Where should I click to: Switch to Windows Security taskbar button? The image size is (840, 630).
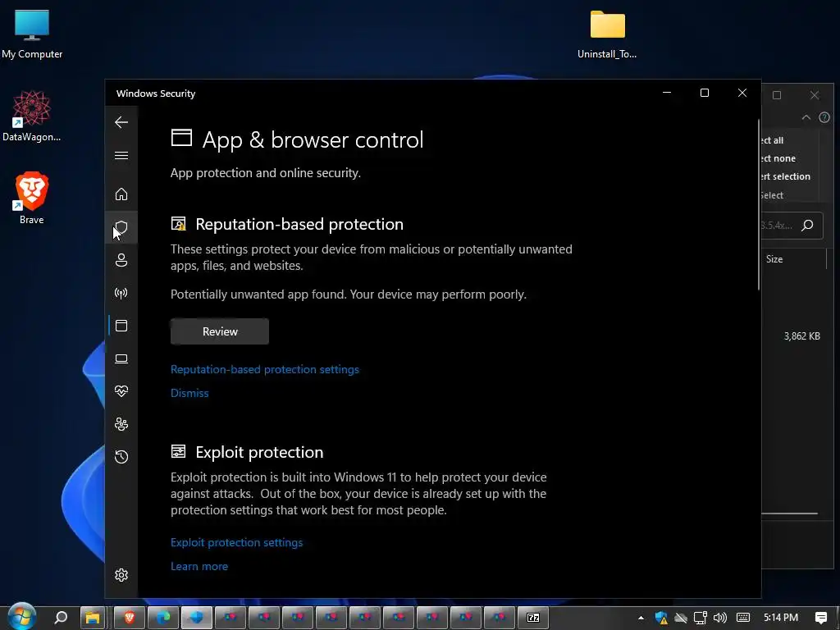(x=197, y=618)
